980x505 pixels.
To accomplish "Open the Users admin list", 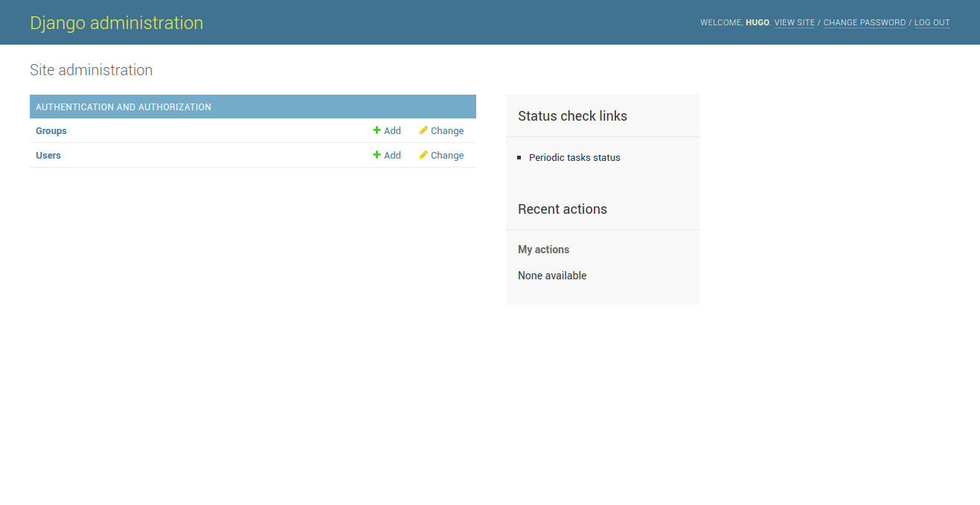I will pyautogui.click(x=48, y=155).
